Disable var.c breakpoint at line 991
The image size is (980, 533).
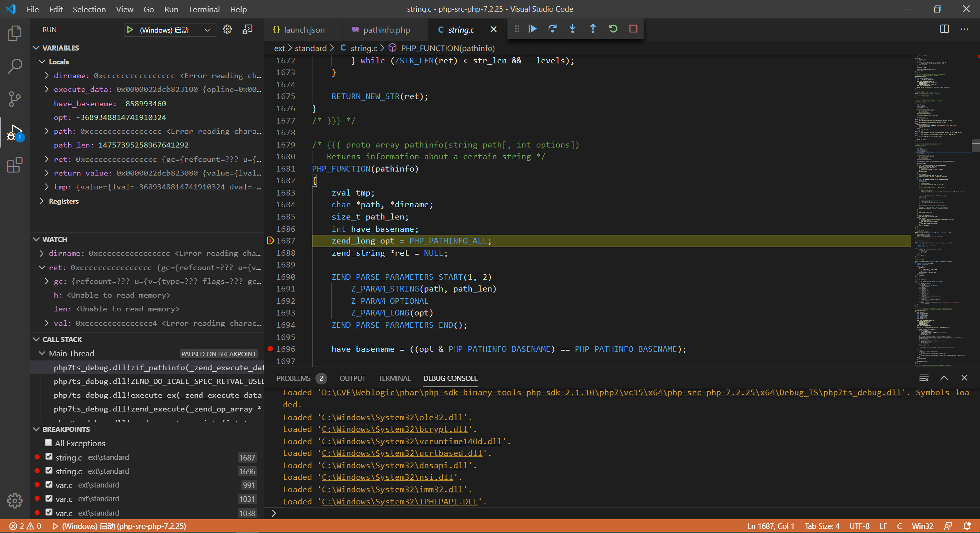click(x=49, y=484)
